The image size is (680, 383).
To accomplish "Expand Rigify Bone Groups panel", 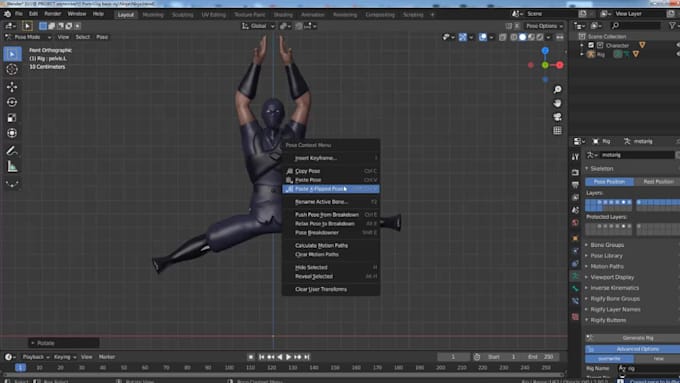I will pyautogui.click(x=615, y=299).
